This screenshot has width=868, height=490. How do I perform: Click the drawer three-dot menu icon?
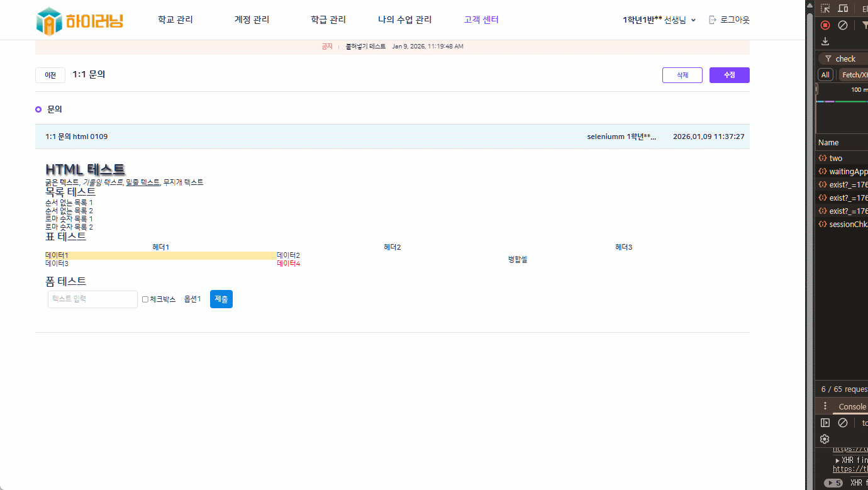tap(825, 406)
